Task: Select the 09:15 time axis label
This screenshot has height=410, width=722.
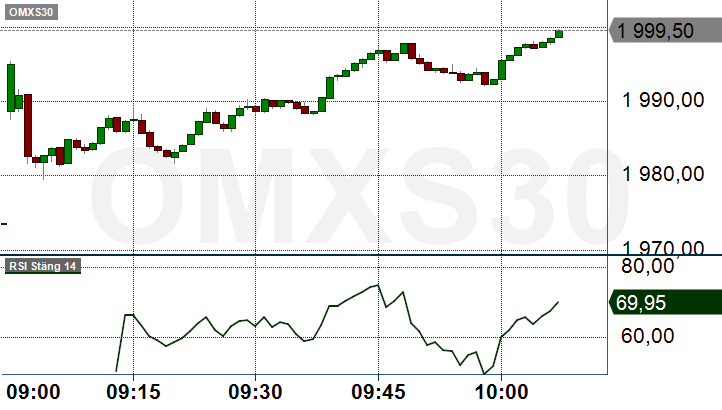Action: [x=134, y=392]
